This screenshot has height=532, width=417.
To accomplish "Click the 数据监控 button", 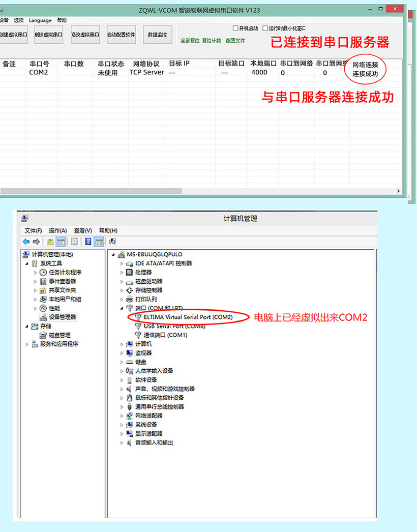I will pyautogui.click(x=157, y=35).
